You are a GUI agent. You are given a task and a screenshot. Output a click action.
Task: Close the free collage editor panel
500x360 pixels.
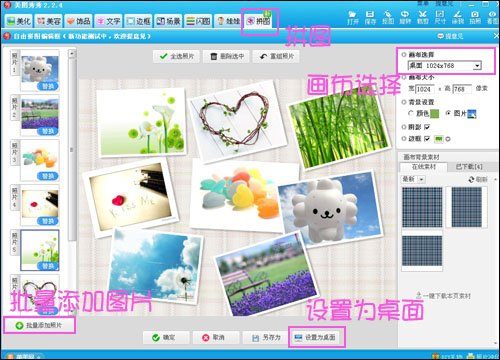tap(496, 36)
